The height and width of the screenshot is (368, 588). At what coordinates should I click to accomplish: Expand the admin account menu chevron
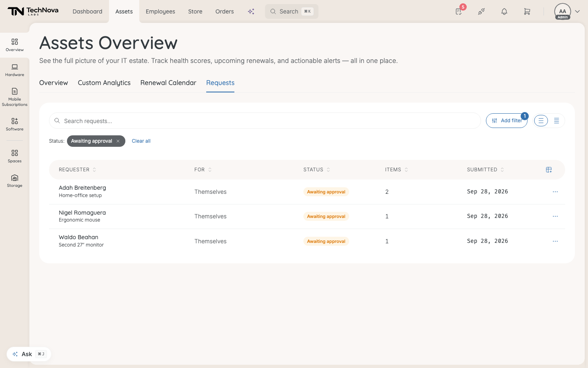tap(577, 11)
